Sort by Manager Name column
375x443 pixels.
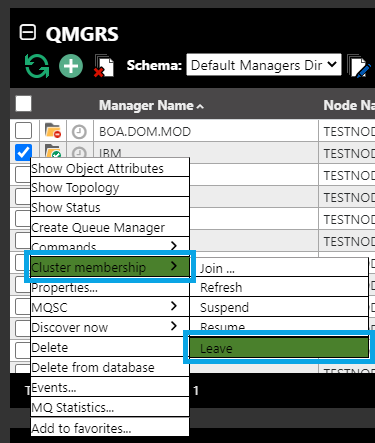coord(151,106)
